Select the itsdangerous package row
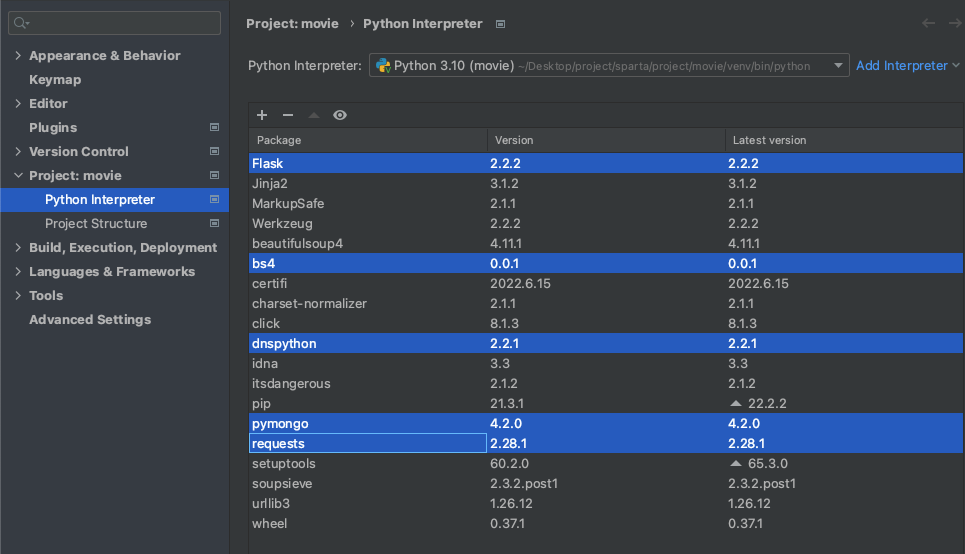Viewport: 965px width, 554px height. coord(606,383)
